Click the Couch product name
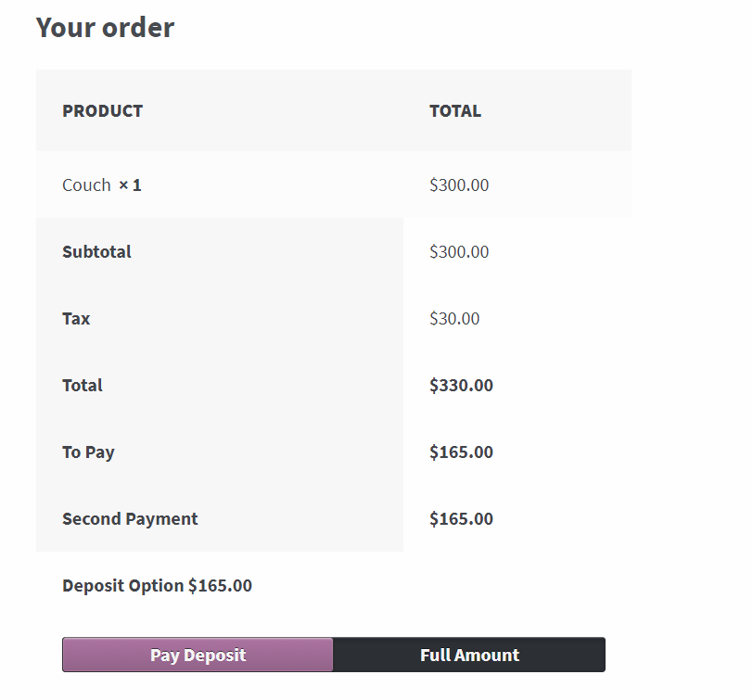 click(x=86, y=185)
